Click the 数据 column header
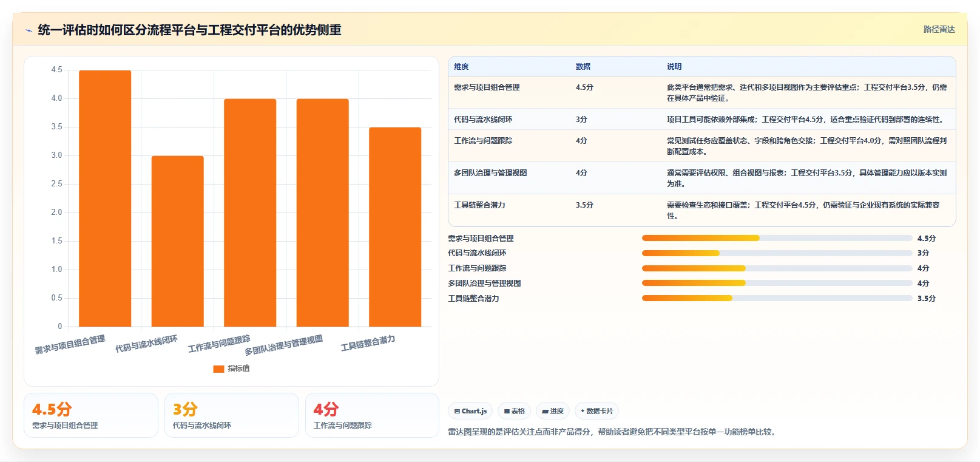Image resolution: width=980 pixels, height=462 pixels. pyautogui.click(x=583, y=67)
